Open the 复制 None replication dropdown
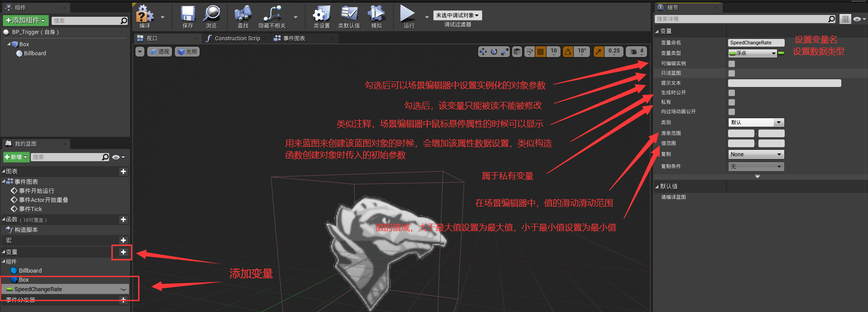This screenshot has height=312, width=868. (x=756, y=154)
